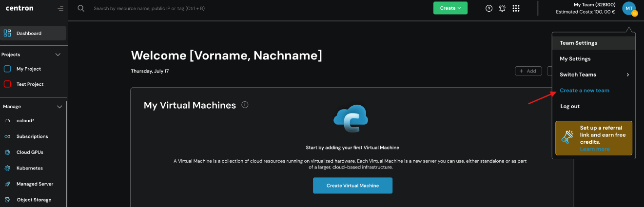This screenshot has width=644, height=207.
Task: Click the Learn more referral link
Action: click(594, 149)
